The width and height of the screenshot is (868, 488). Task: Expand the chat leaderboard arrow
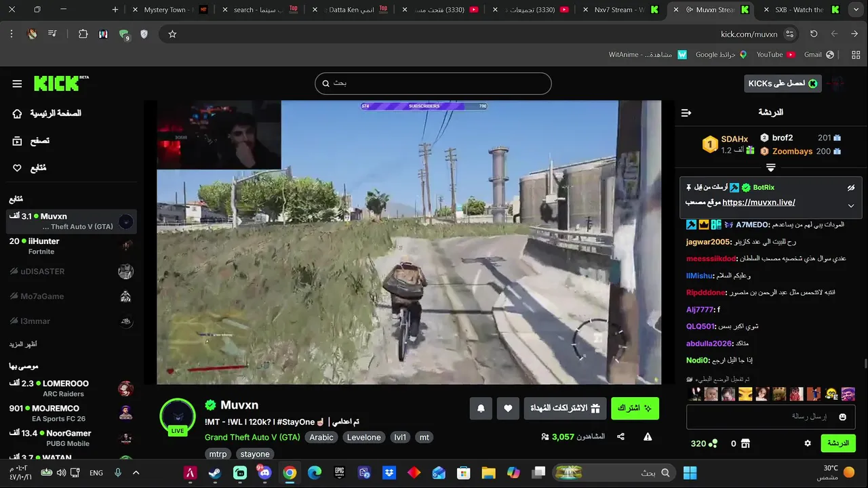[771, 167]
